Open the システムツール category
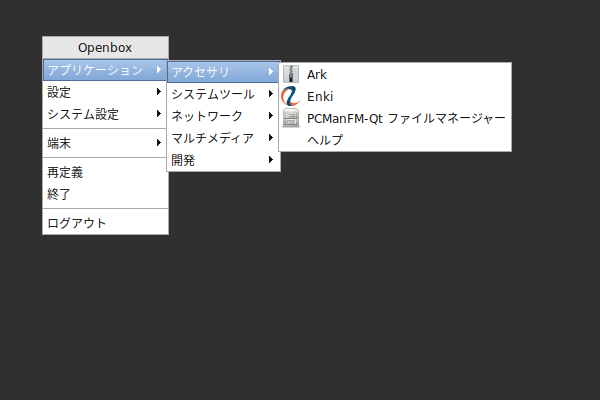Viewport: 600px width, 400px height. (223, 94)
